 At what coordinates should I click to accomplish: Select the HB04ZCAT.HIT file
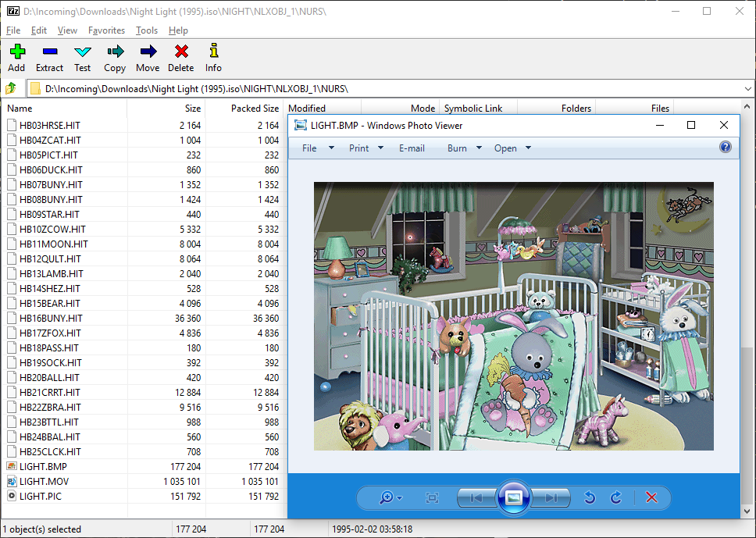click(x=50, y=141)
